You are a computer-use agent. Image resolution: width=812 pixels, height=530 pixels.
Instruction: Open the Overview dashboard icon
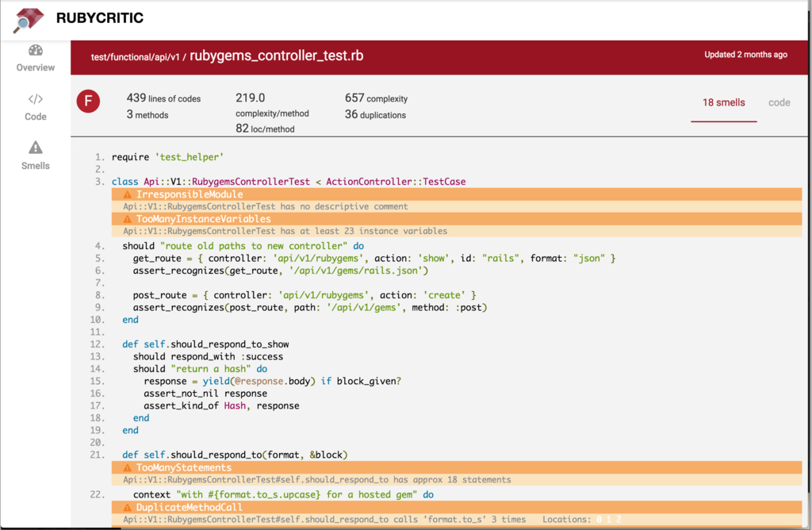[35, 50]
